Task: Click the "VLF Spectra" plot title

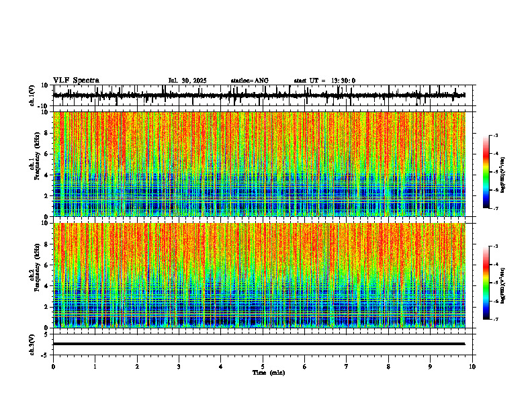Action: (x=76, y=81)
